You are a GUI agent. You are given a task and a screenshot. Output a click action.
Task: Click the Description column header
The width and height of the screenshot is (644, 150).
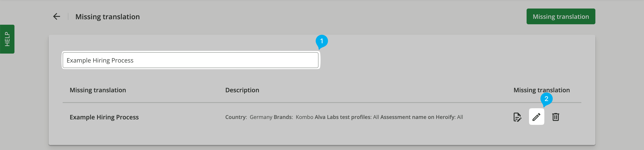pos(242,90)
